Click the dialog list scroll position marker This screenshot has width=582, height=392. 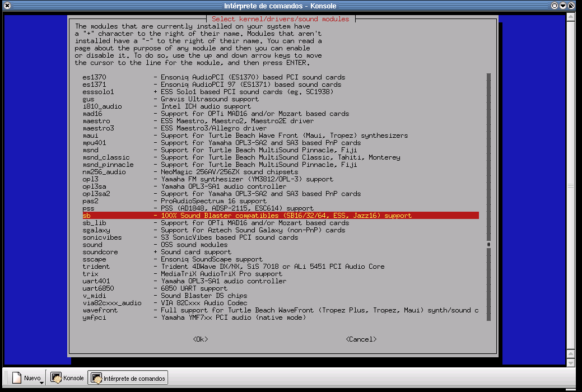point(488,244)
